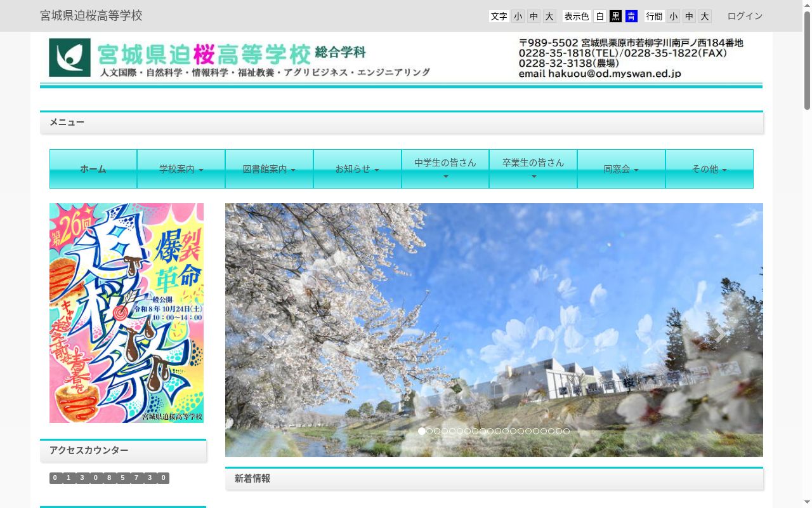Click the 表示色 label

tap(577, 17)
